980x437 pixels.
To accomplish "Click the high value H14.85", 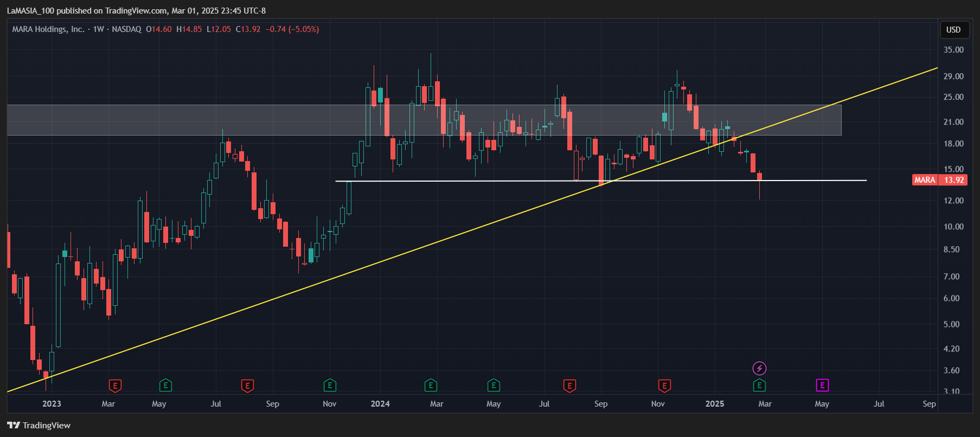I will (189, 29).
